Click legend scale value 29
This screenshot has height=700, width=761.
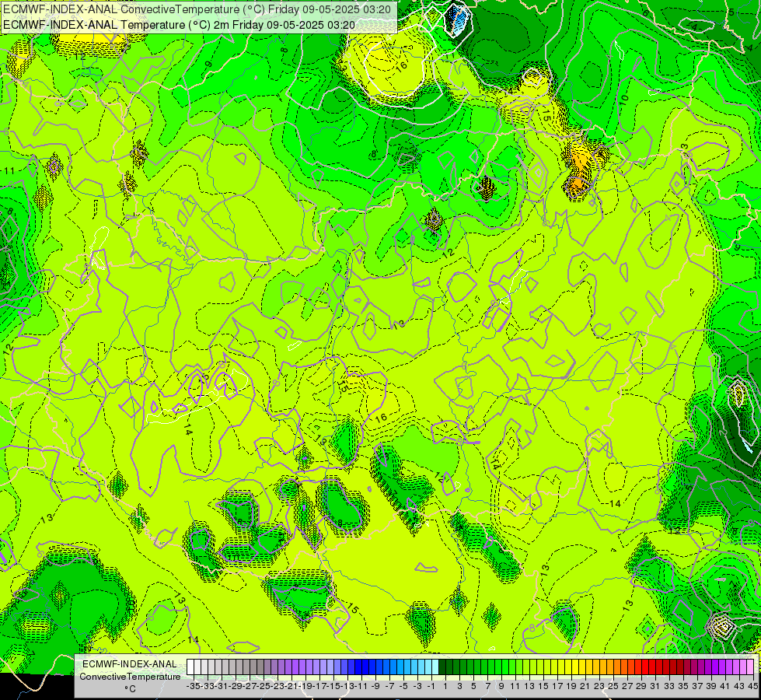(641, 686)
